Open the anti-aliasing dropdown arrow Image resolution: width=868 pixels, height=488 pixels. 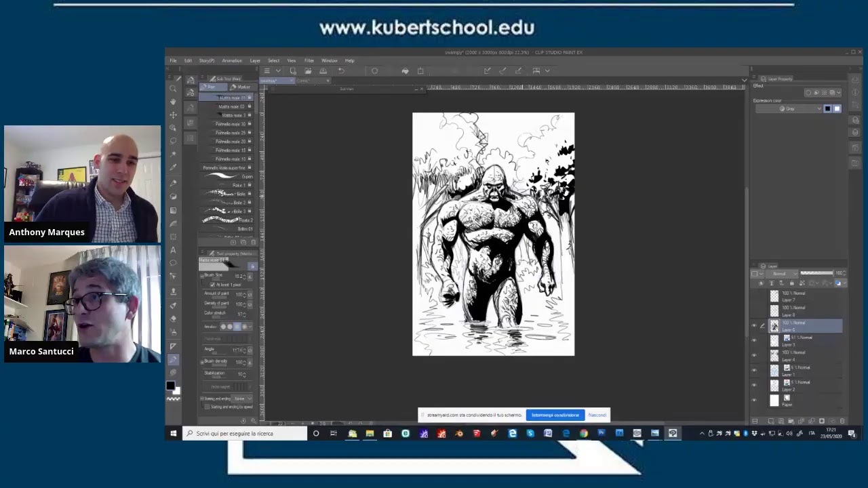[250, 327]
